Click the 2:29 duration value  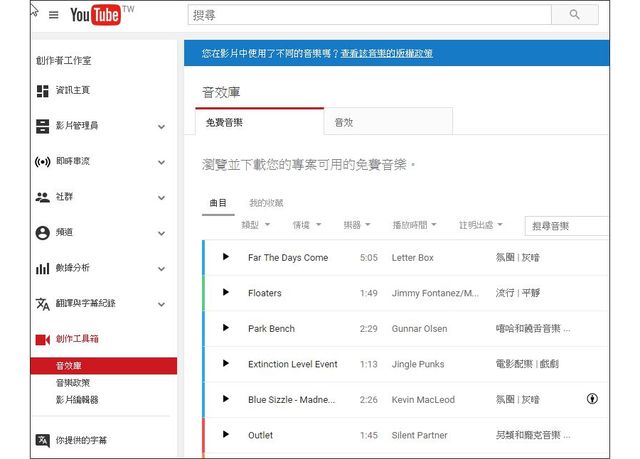pyautogui.click(x=369, y=329)
